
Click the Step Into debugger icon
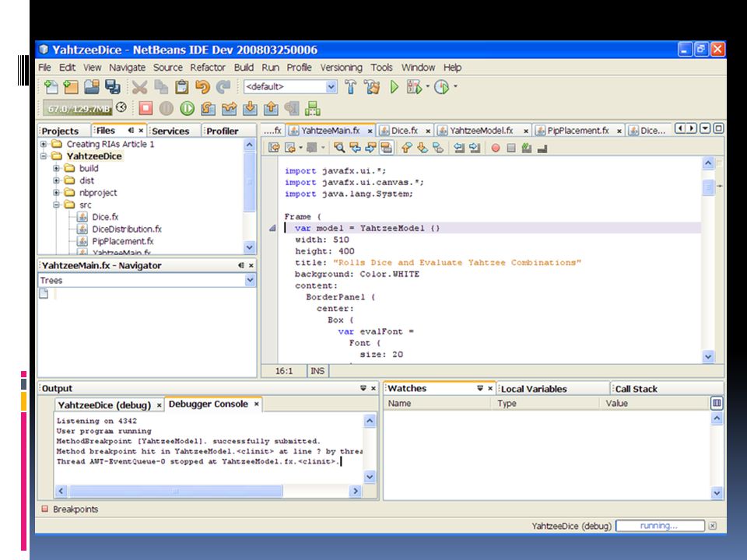click(250, 109)
